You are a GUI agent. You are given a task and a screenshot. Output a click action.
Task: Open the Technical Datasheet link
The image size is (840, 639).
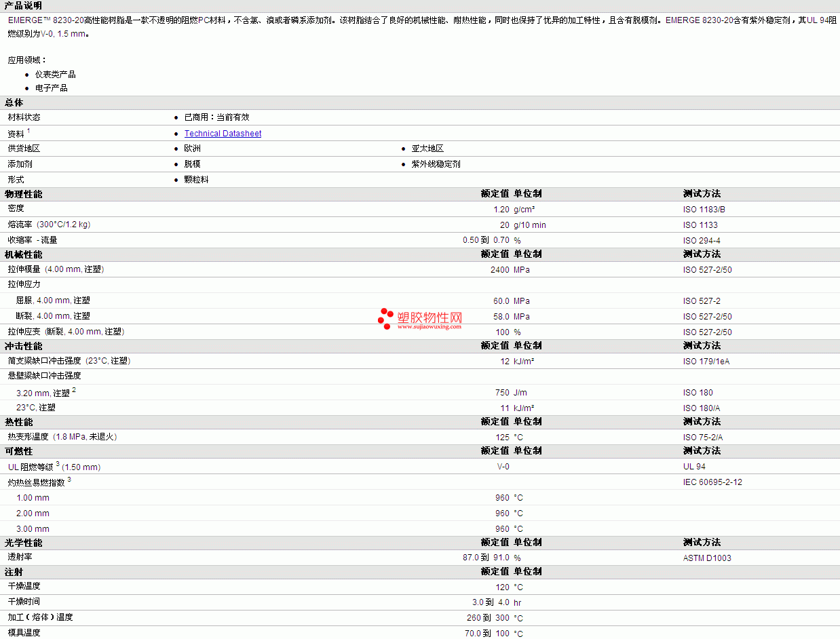[223, 134]
